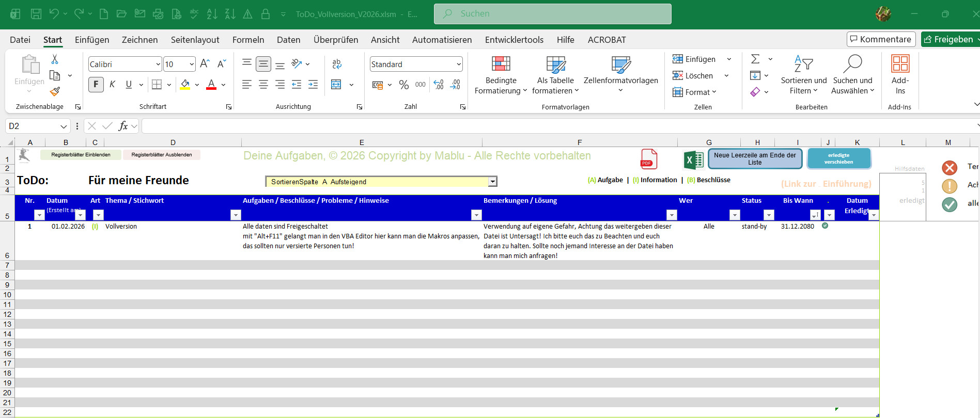The height and width of the screenshot is (418, 980).
Task: Open the Status column filter dropdown
Action: point(769,215)
